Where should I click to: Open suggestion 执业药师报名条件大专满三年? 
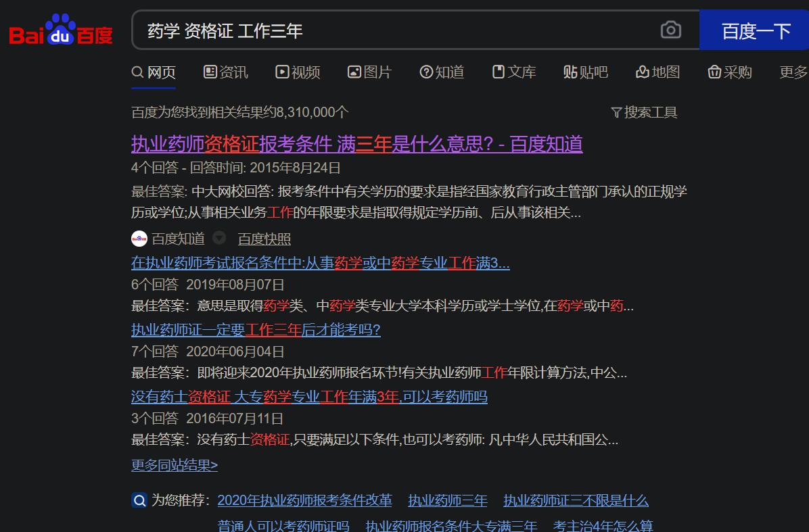click(x=451, y=526)
